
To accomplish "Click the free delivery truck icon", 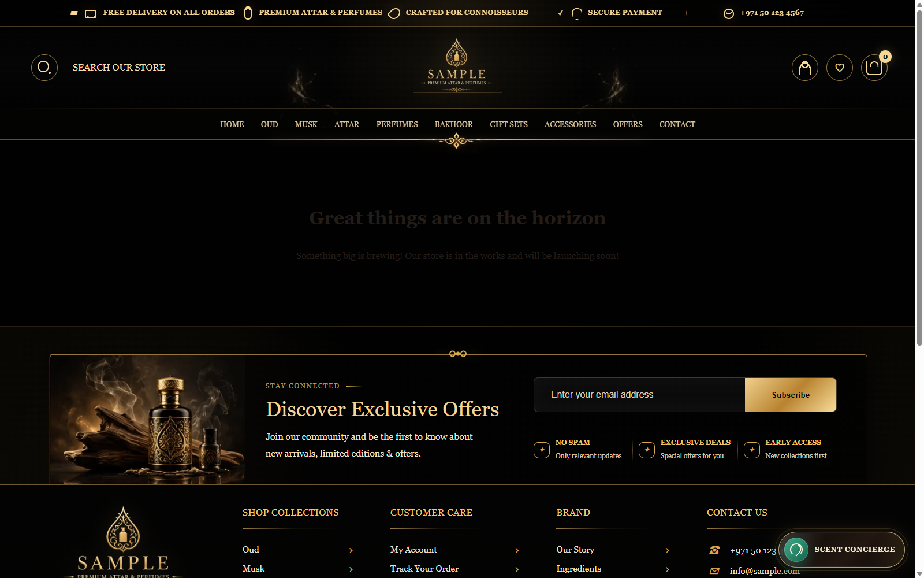I will point(91,13).
